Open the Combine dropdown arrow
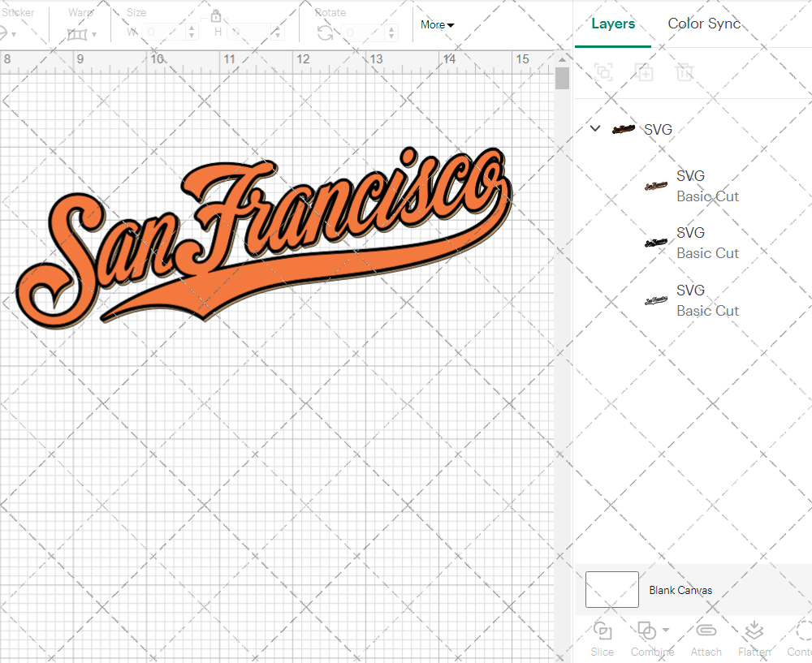The width and height of the screenshot is (812, 663). (666, 630)
